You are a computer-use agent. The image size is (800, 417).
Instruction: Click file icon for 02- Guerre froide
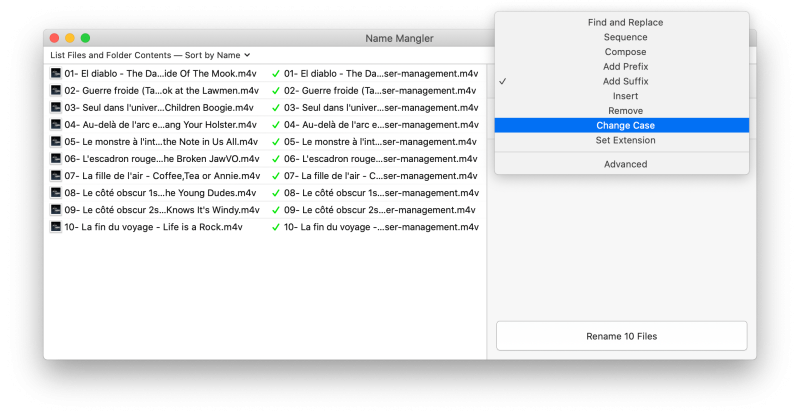56,90
